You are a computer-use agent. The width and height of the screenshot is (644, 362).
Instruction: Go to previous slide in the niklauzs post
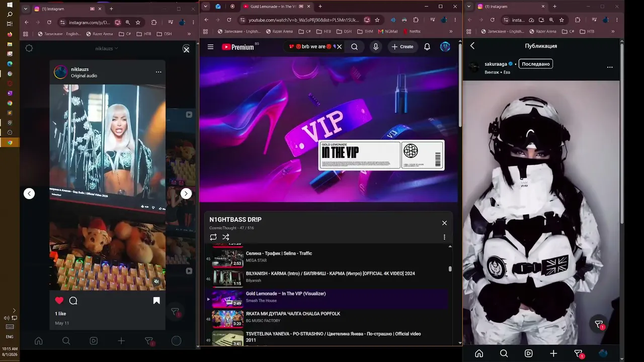[29, 194]
